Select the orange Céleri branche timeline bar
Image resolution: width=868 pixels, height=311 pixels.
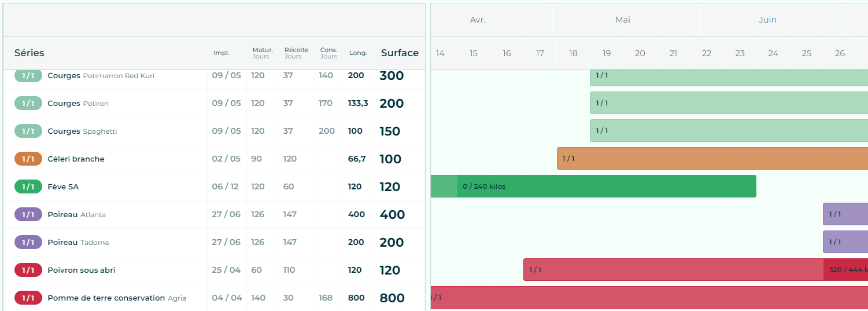711,159
